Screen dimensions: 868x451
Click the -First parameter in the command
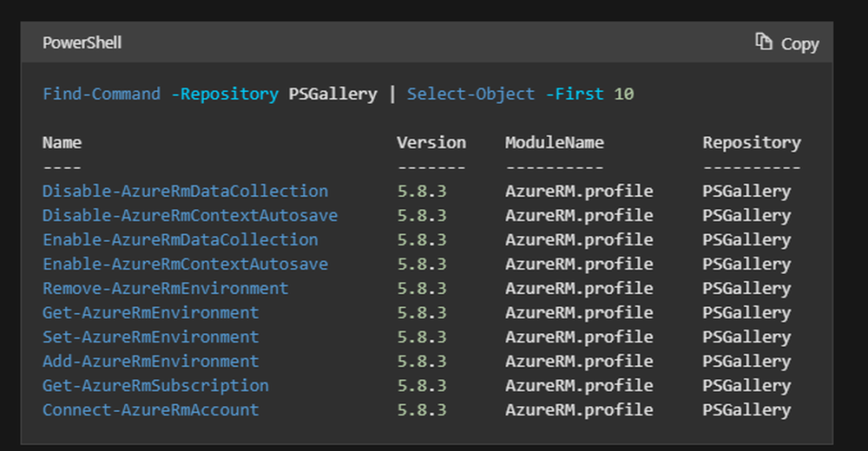pyautogui.click(x=575, y=94)
